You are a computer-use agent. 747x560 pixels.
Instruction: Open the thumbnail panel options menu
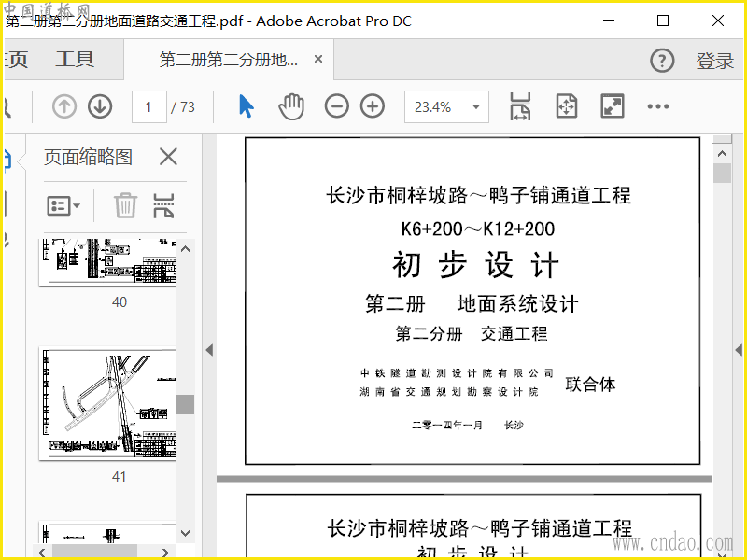pyautogui.click(x=63, y=205)
